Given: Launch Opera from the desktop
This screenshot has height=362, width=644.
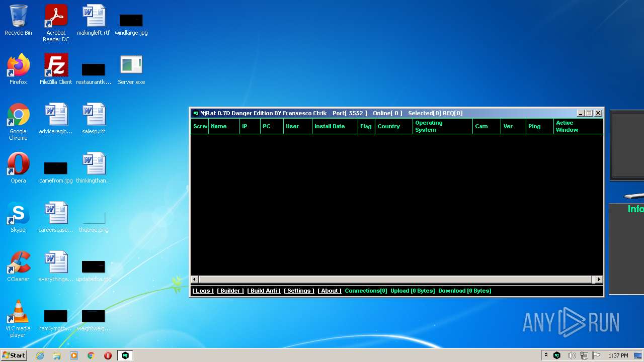Looking at the screenshot, I should (x=18, y=168).
